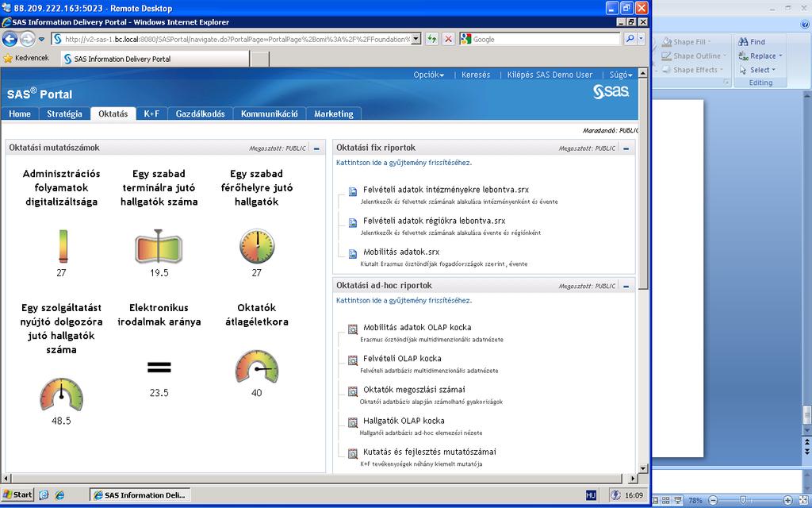This screenshot has width=812, height=508.
Task: Open the address bar URL dropdown
Action: [x=416, y=39]
